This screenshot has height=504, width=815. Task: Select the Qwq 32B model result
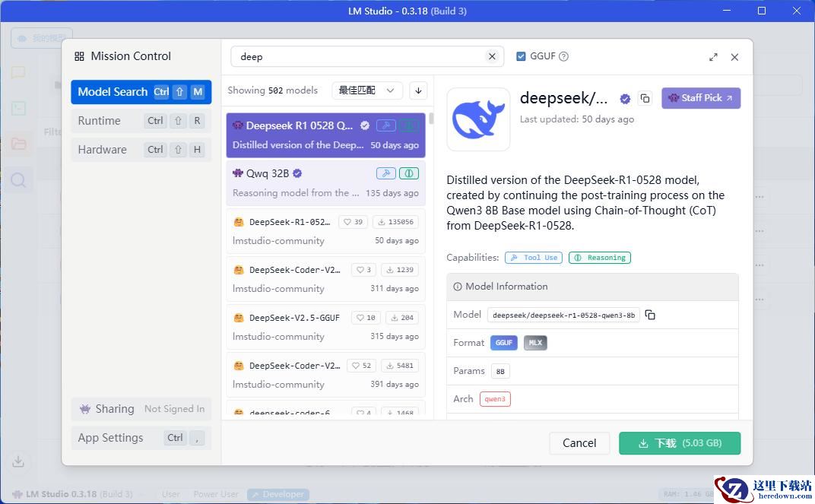[325, 183]
